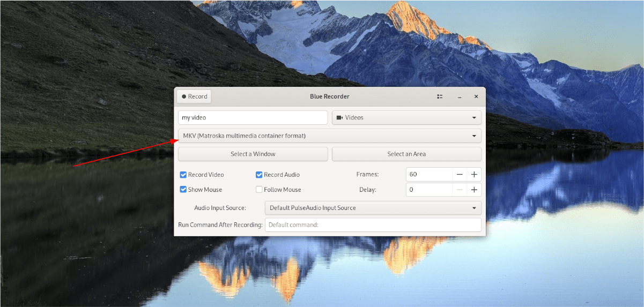Decrease Frames with the minus button
The height and width of the screenshot is (307, 644).
460,174
